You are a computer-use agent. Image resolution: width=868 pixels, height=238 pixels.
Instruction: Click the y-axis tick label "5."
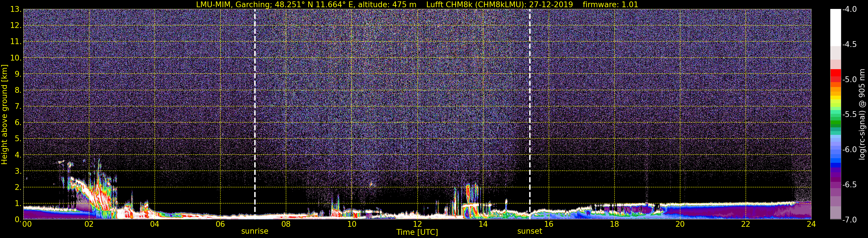(x=18, y=139)
